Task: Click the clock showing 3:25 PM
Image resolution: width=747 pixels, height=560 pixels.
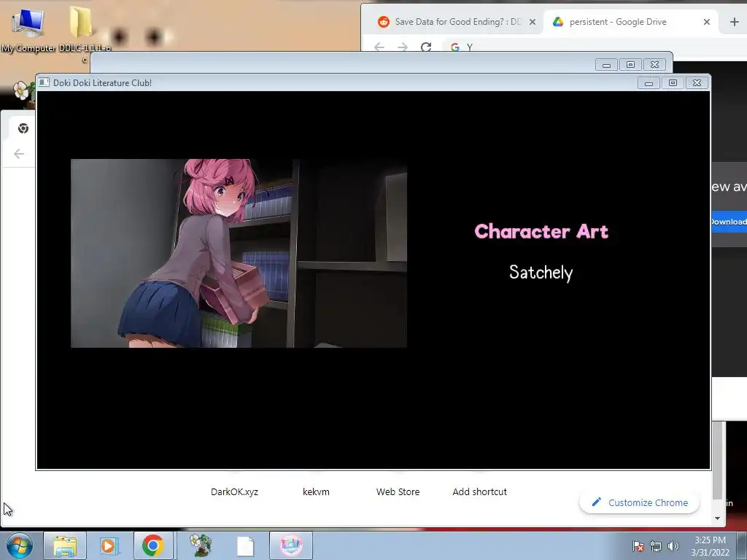Action: [711, 546]
